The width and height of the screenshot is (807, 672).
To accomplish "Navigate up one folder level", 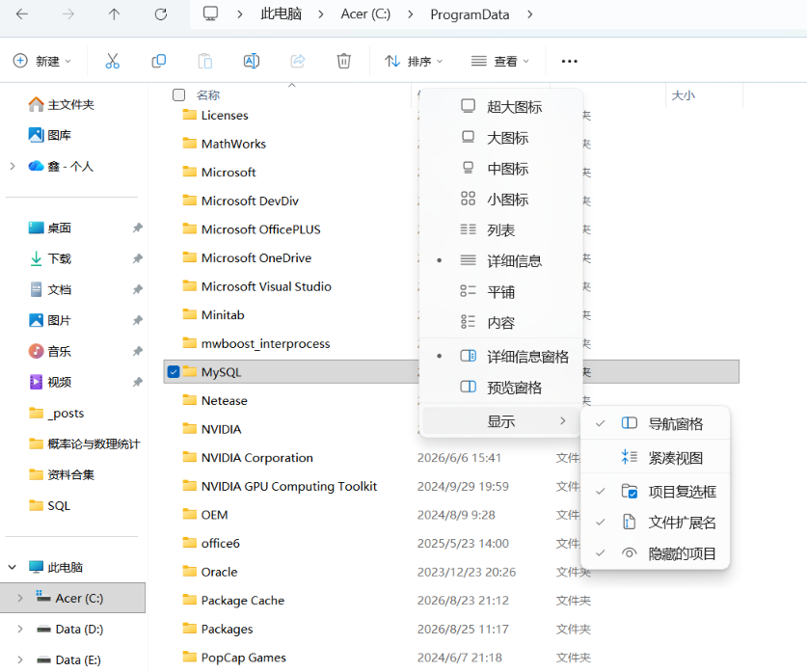I will (115, 13).
